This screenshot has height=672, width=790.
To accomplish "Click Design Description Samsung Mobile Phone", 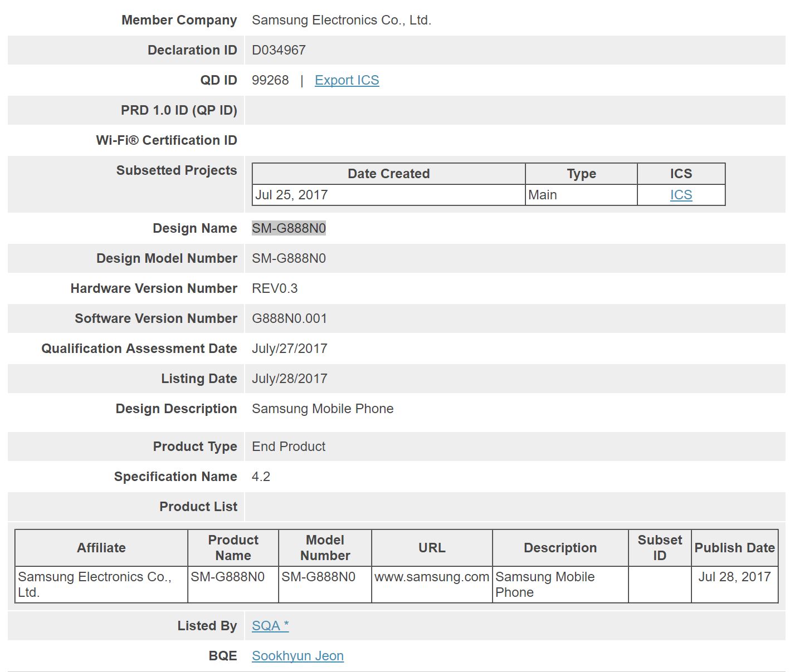I will click(323, 409).
